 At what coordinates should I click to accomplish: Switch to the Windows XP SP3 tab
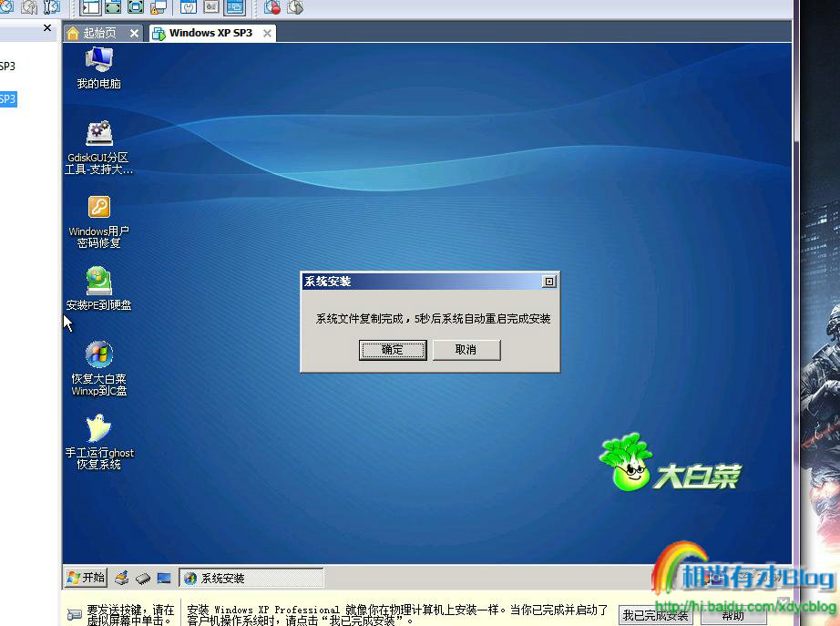[x=211, y=33]
